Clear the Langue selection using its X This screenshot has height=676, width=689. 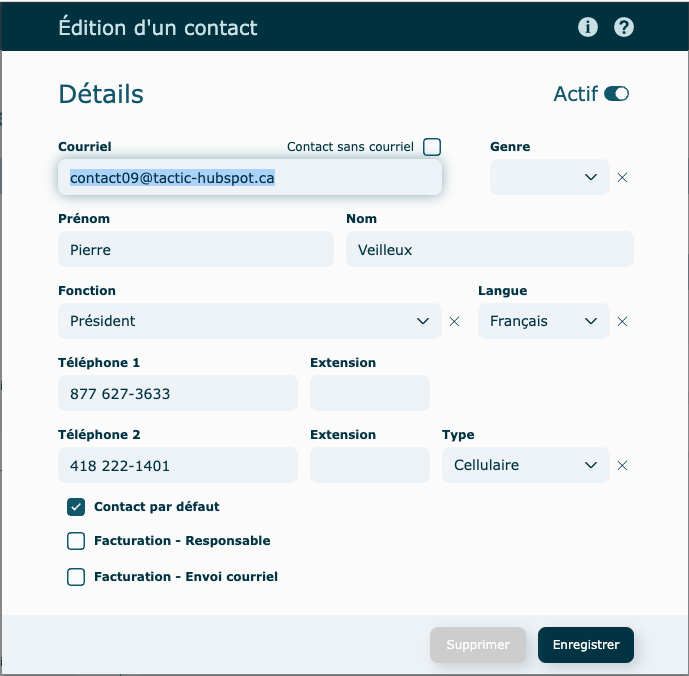tap(622, 321)
